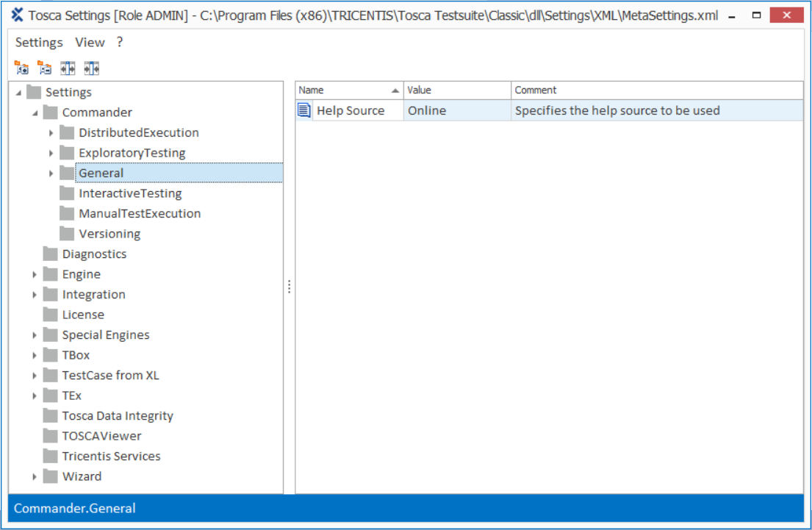Open the Settings menu
The height and width of the screenshot is (530, 812).
[x=39, y=43]
